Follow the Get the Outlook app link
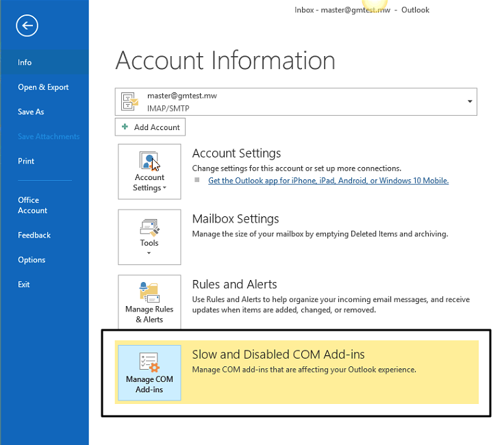 click(328, 181)
